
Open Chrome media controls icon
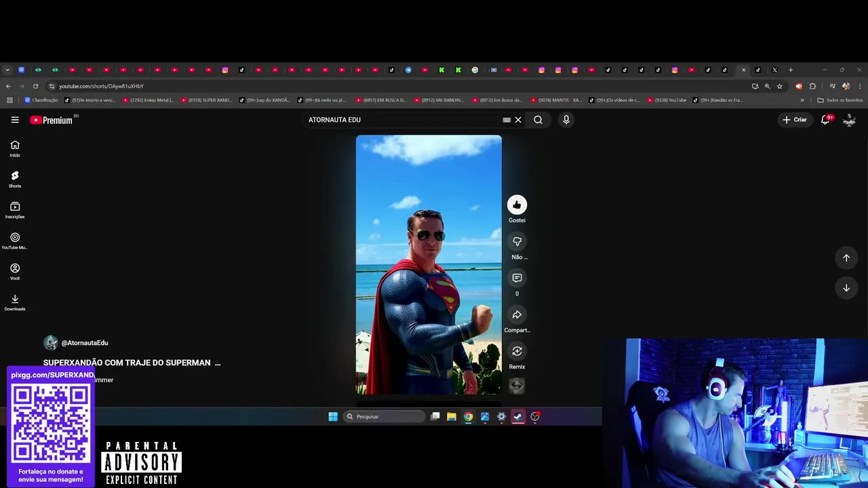click(x=832, y=86)
